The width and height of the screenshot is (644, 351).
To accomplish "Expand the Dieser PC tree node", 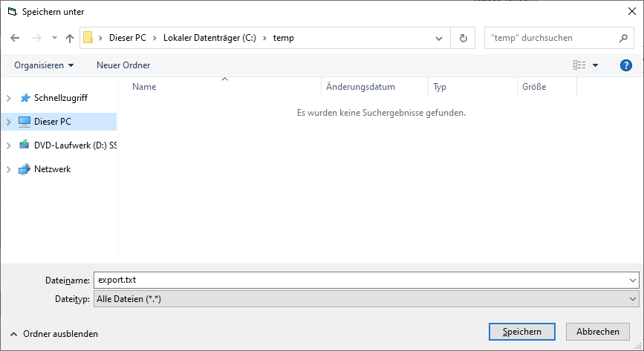I will point(8,122).
